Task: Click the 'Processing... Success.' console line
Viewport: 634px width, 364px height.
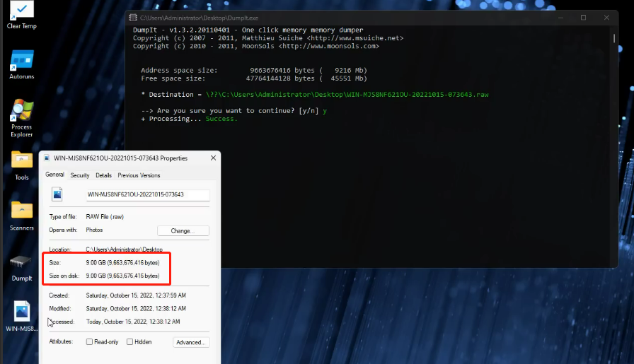Action: 189,119
